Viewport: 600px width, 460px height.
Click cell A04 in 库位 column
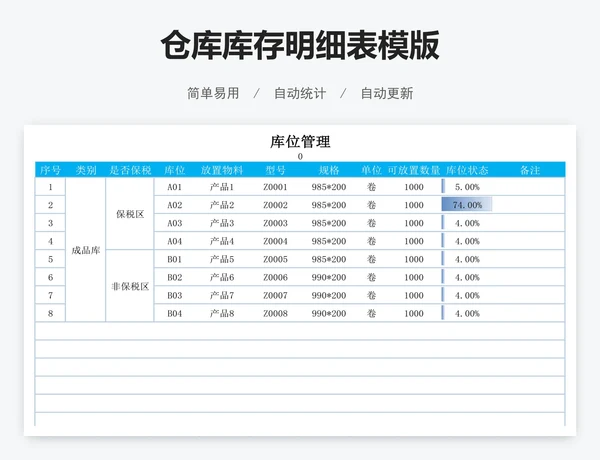click(174, 241)
